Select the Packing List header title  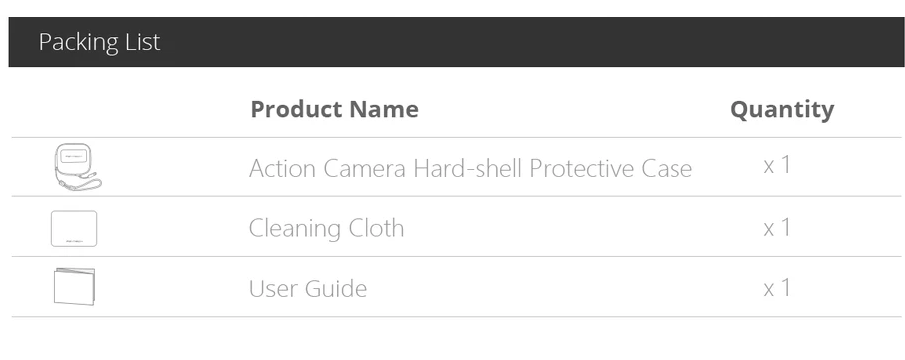click(x=99, y=42)
